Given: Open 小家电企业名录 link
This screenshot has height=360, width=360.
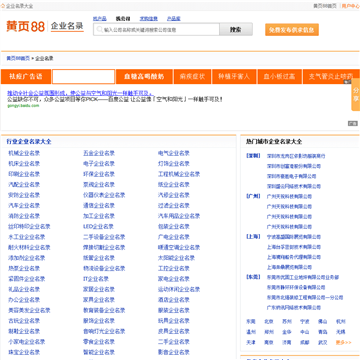Looking at the screenshot, I should 27,342.
